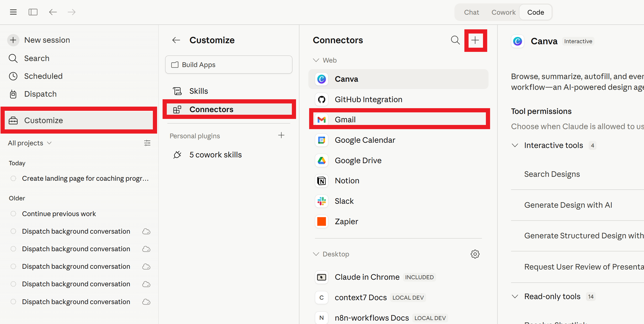Viewport: 644px width, 324px height.
Task: Add a personal plugin with plus
Action: tap(281, 135)
